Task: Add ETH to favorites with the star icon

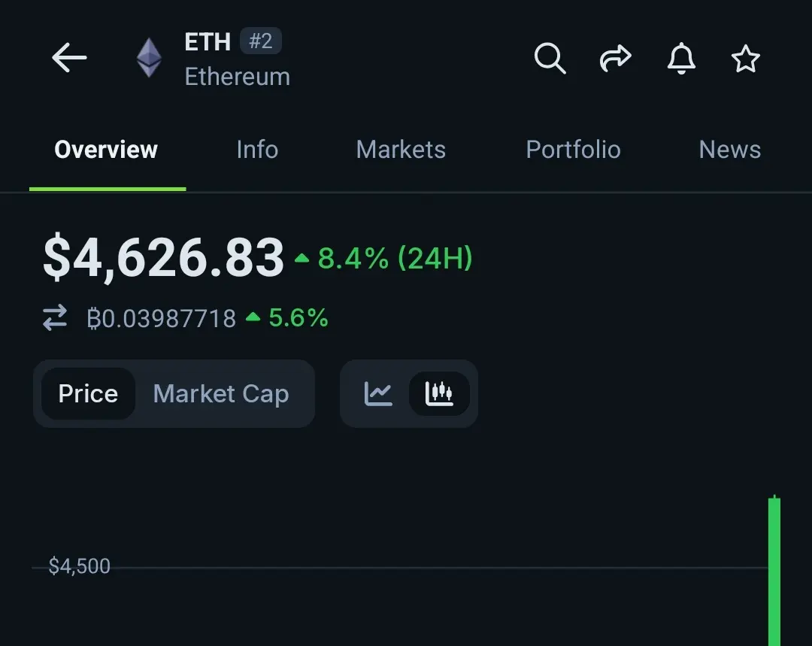Action: (x=746, y=58)
